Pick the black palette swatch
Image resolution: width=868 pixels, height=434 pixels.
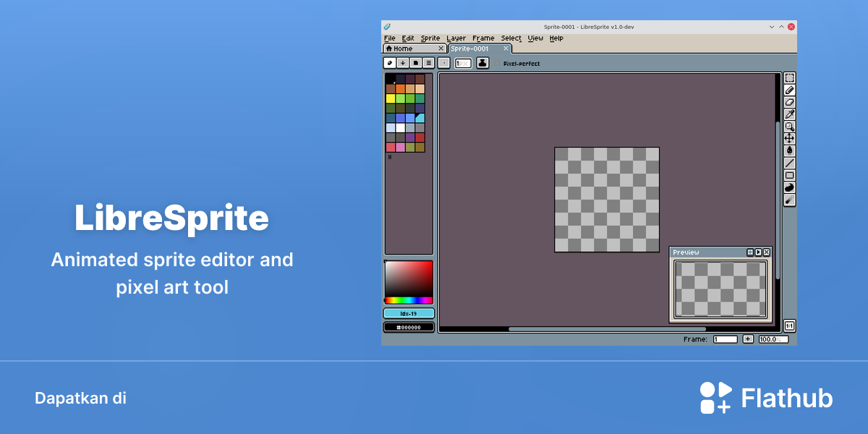click(391, 79)
